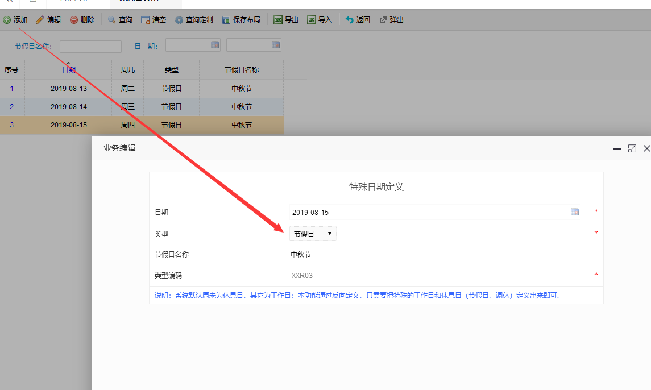Image resolution: width=651 pixels, height=390 pixels.
Task: Click the Edit (编辑) pencil button
Action: (48, 20)
